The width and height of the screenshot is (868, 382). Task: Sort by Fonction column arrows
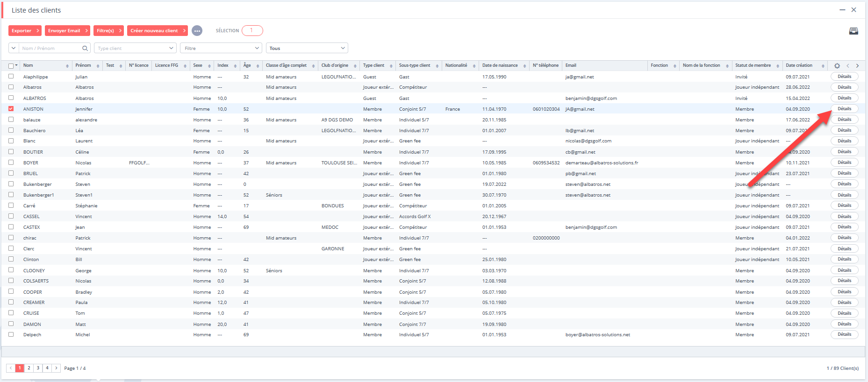coord(675,66)
